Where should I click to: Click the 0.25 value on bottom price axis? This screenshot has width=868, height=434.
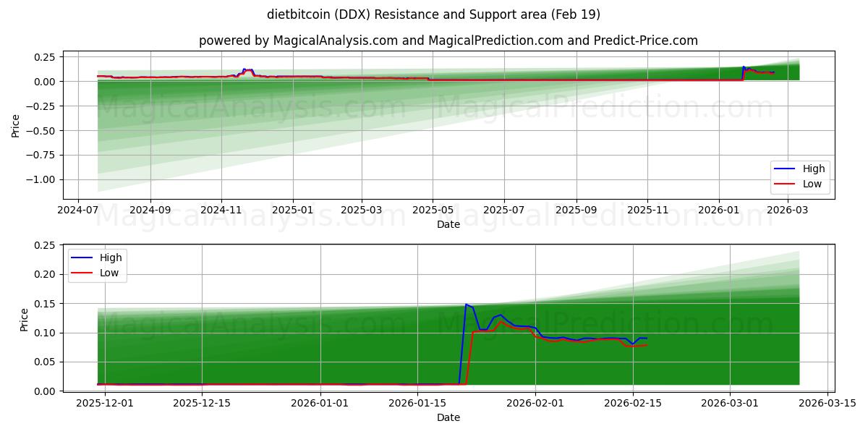(x=45, y=246)
